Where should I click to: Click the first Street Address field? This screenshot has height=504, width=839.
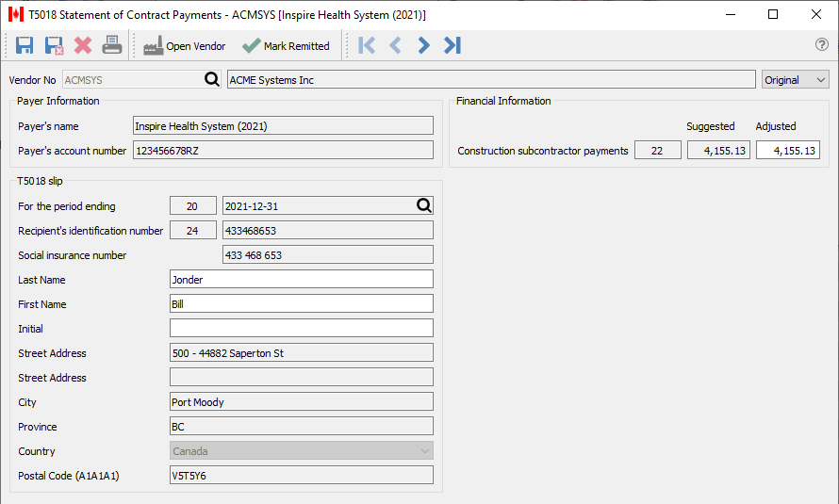[x=302, y=352]
